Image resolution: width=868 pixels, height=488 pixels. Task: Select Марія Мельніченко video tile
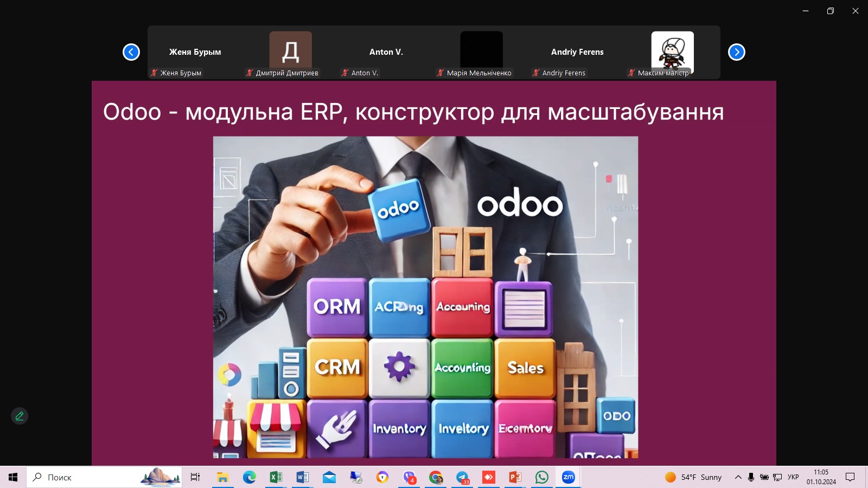point(482,52)
